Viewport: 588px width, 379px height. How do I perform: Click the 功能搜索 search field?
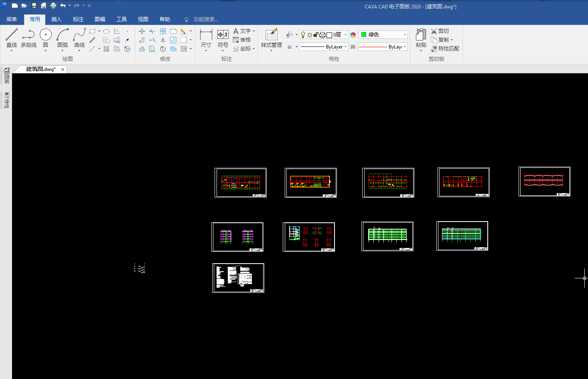[206, 19]
